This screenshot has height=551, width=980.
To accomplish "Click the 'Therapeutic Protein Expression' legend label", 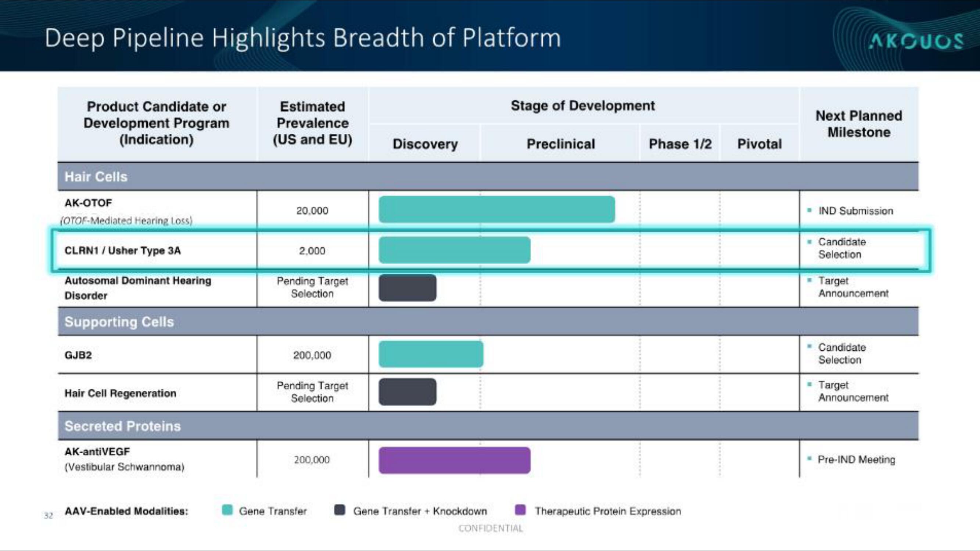I will point(608,511).
